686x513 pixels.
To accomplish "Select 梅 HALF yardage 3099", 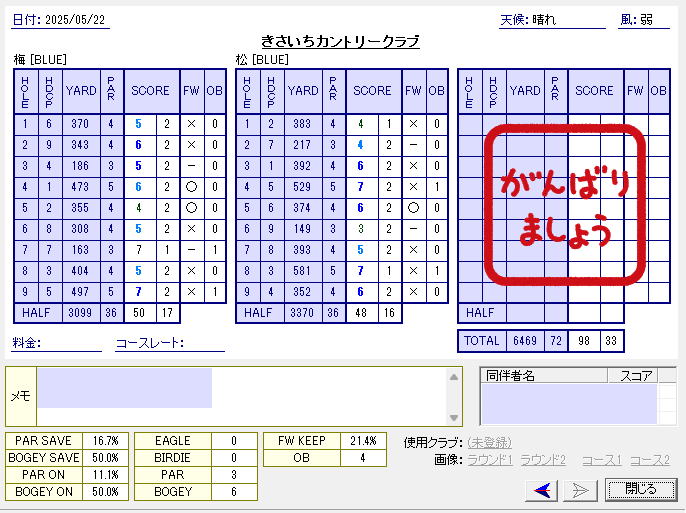I will [x=81, y=313].
